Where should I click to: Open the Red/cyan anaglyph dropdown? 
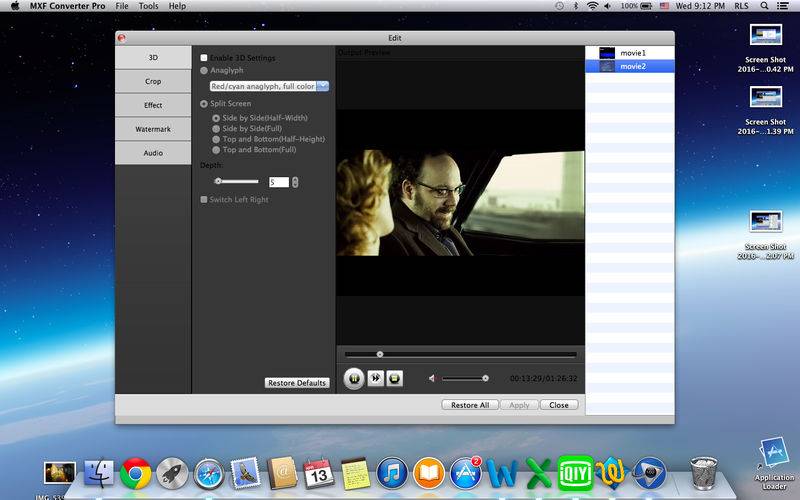[269, 86]
